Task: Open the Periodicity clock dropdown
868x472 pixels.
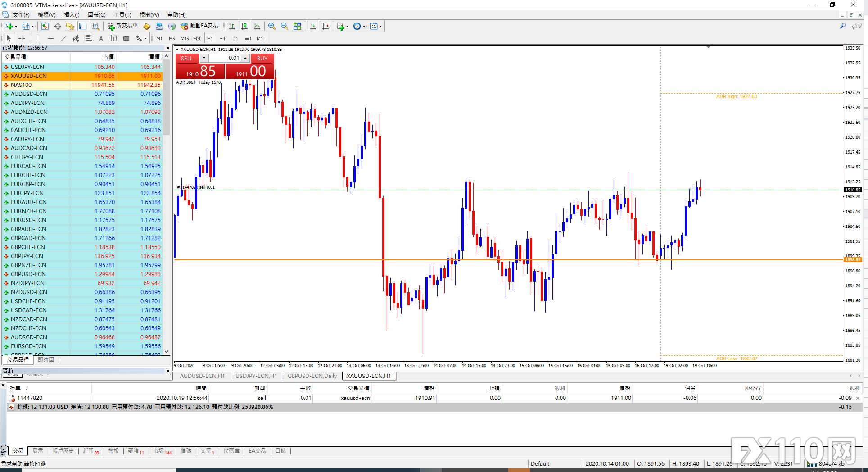Action: click(x=359, y=26)
